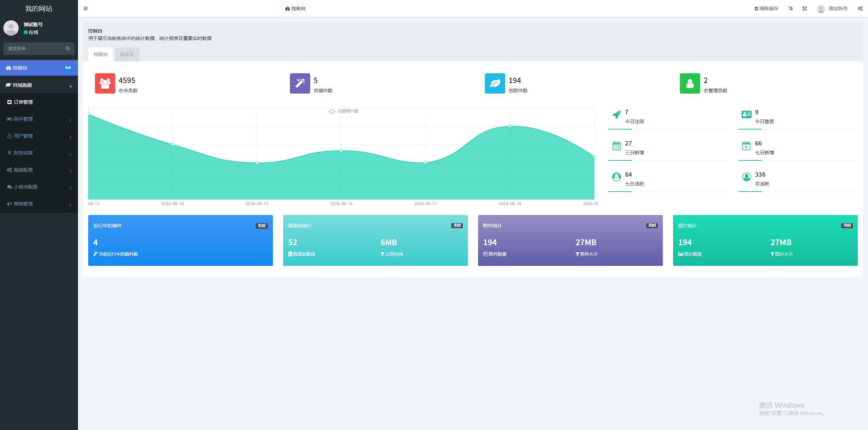Expand the 骑手管理 submenu
The width and height of the screenshot is (868, 430).
point(39,119)
